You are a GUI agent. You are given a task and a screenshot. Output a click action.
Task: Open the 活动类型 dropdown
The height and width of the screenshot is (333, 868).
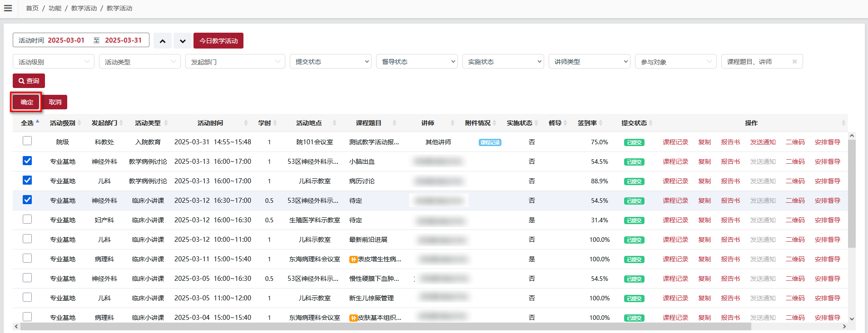(140, 62)
